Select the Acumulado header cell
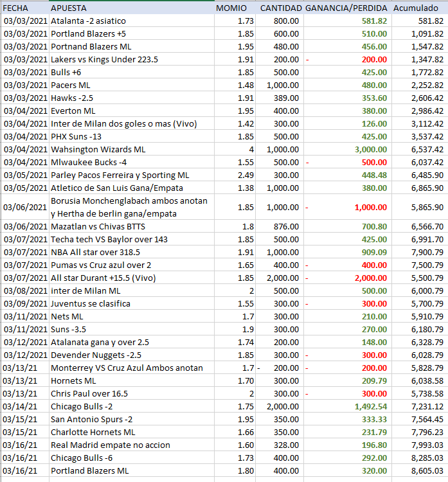Image resolution: width=448 pixels, height=482 pixels. tap(420, 8)
